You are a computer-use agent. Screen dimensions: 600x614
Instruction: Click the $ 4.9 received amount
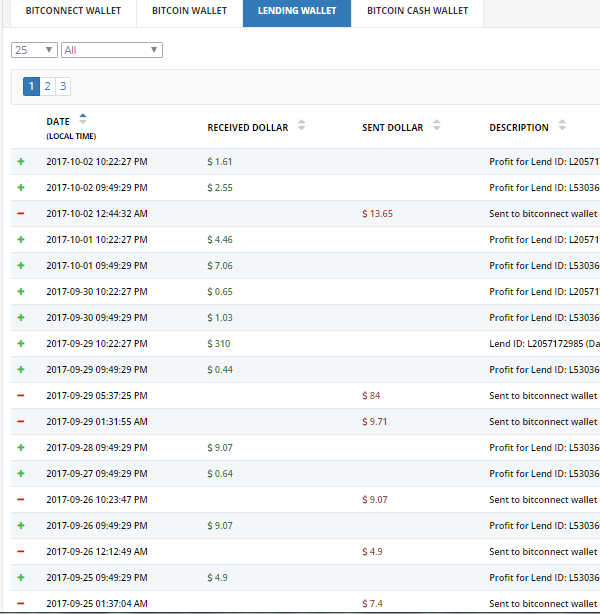click(x=217, y=578)
